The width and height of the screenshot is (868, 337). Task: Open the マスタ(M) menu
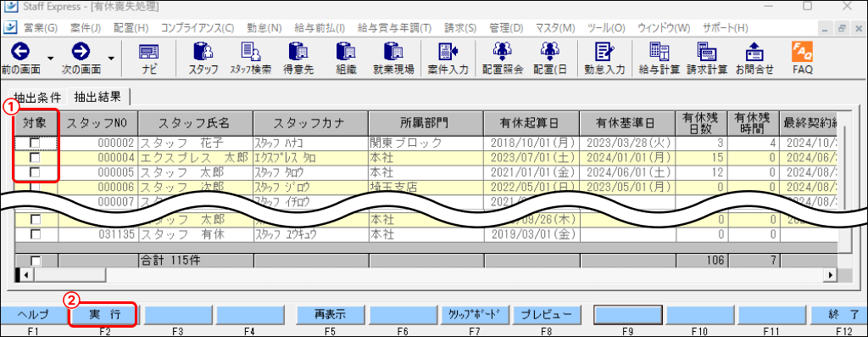click(555, 28)
